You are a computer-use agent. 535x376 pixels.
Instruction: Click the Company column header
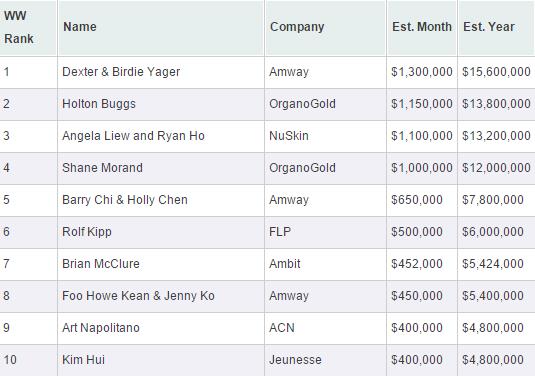click(x=297, y=27)
